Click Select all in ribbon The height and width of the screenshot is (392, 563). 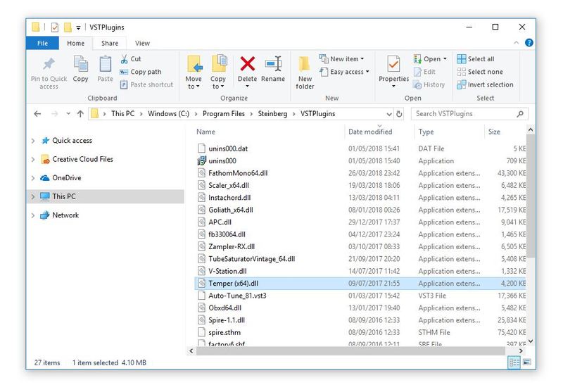click(x=476, y=59)
